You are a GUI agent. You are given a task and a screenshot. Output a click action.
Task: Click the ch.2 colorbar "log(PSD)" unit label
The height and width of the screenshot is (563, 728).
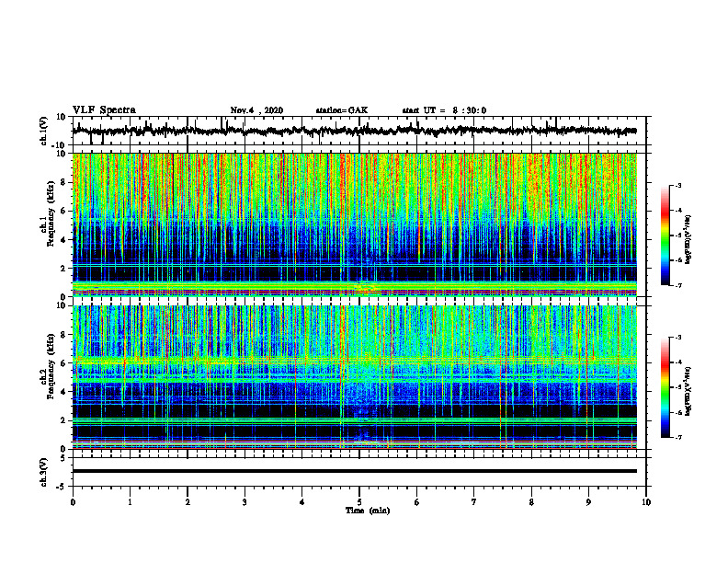point(689,391)
